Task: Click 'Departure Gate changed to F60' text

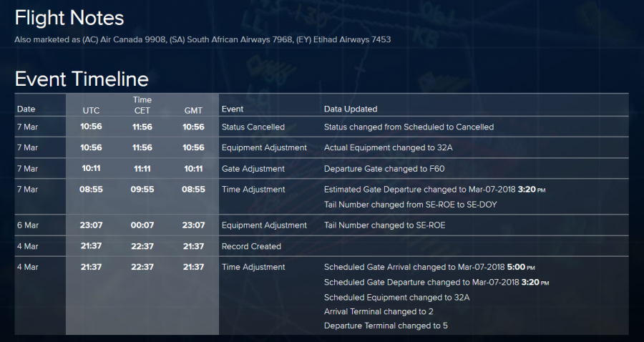Action: pos(383,169)
